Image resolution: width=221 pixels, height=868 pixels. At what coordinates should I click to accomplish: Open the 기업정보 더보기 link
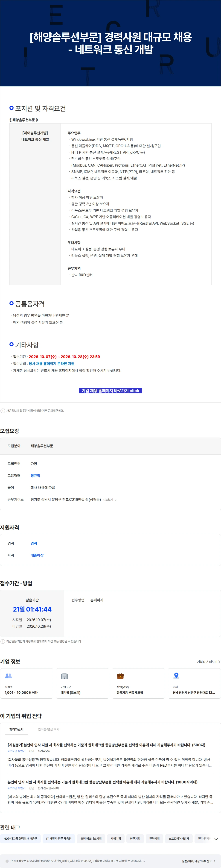click(209, 662)
